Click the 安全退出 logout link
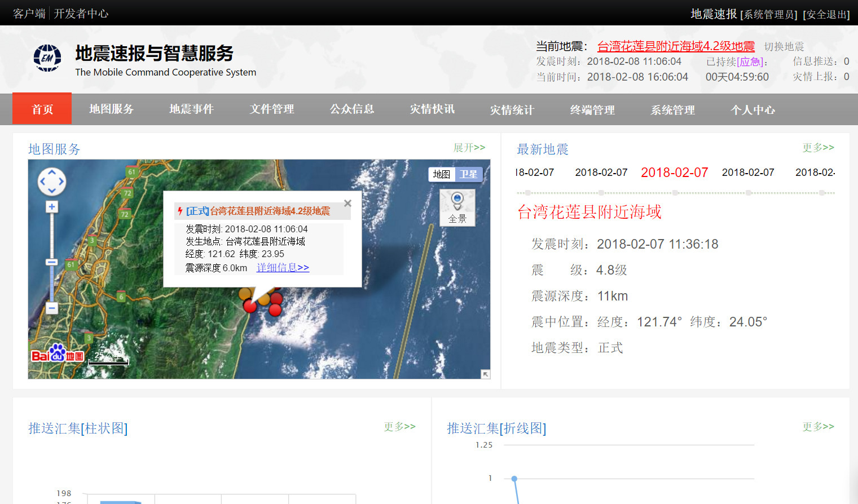This screenshot has width=858, height=504. [x=826, y=14]
